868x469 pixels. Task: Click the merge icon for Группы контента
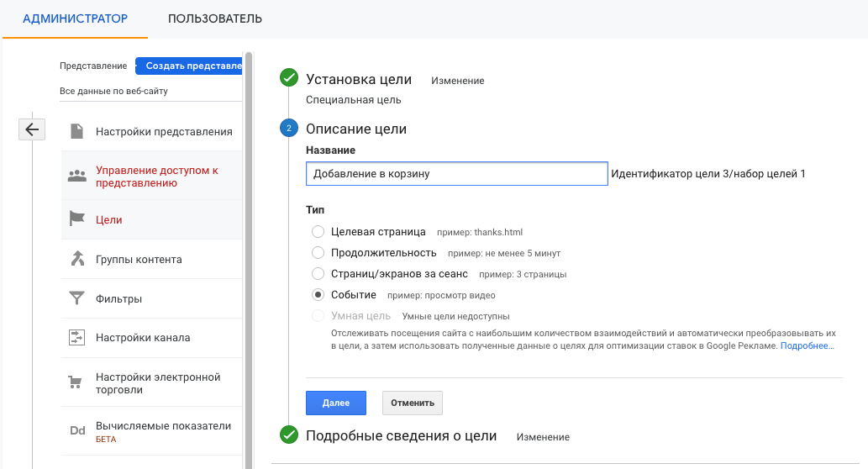click(x=77, y=259)
